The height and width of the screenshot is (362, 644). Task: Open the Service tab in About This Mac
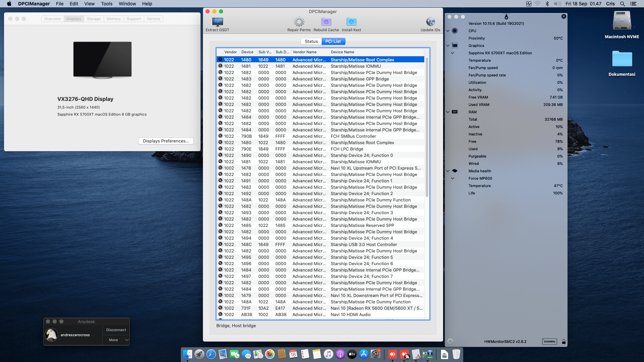point(153,19)
